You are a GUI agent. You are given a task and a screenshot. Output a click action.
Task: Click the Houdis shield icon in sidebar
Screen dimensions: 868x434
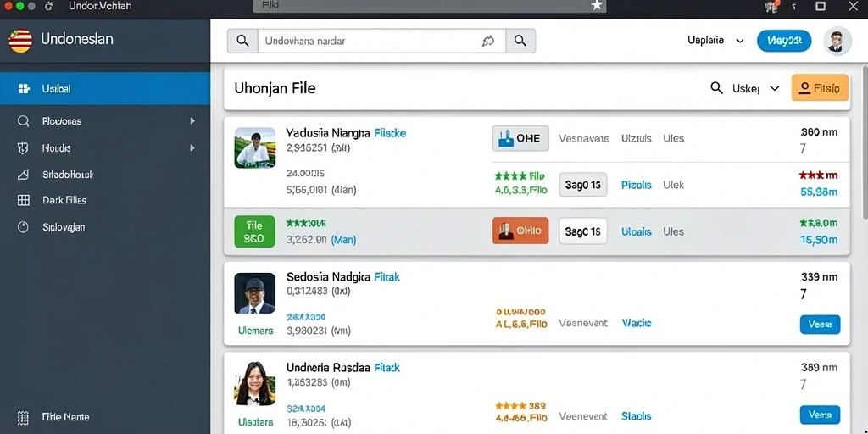point(23,147)
